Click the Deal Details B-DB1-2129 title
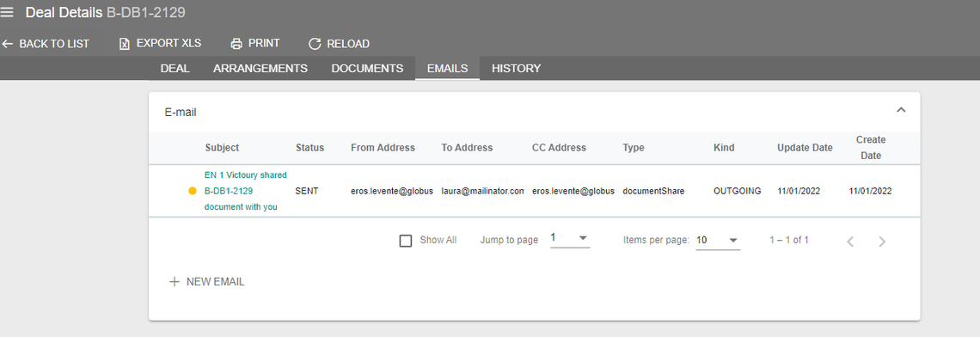Viewport: 980px width, 337px height. tap(105, 12)
